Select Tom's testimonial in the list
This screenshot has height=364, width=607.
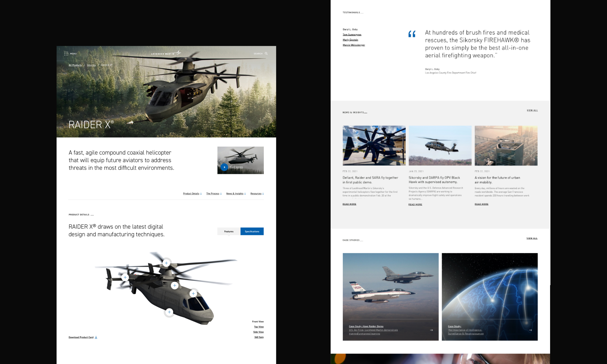point(352,35)
